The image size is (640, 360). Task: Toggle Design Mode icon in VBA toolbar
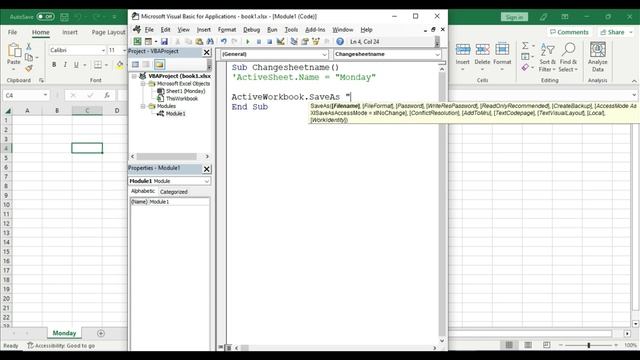[x=280, y=42]
